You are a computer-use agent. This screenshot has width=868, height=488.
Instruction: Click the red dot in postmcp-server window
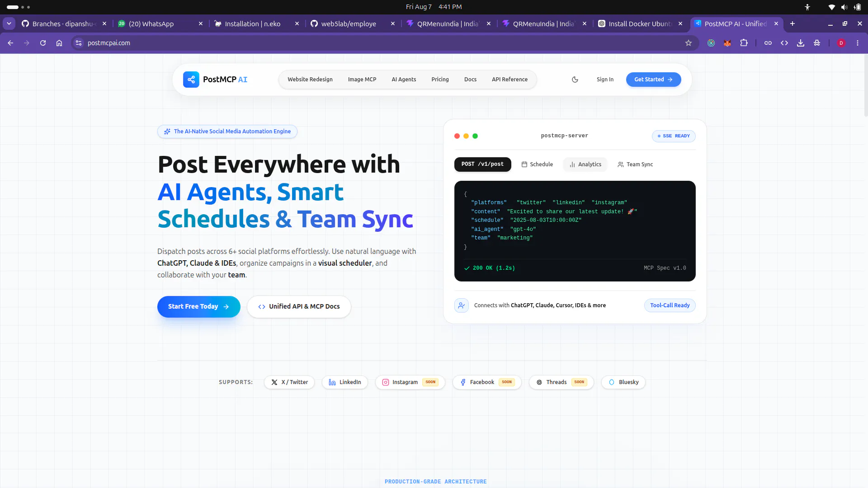click(x=457, y=136)
